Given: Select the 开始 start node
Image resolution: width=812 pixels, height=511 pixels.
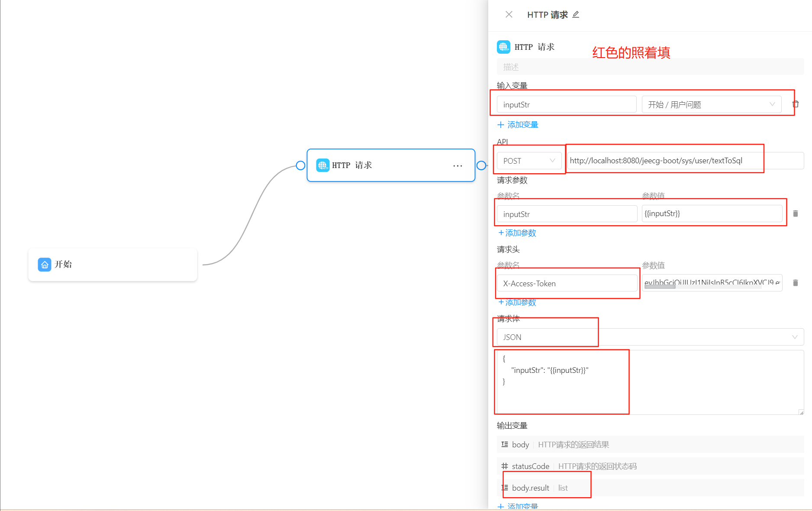Looking at the screenshot, I should pos(113,264).
